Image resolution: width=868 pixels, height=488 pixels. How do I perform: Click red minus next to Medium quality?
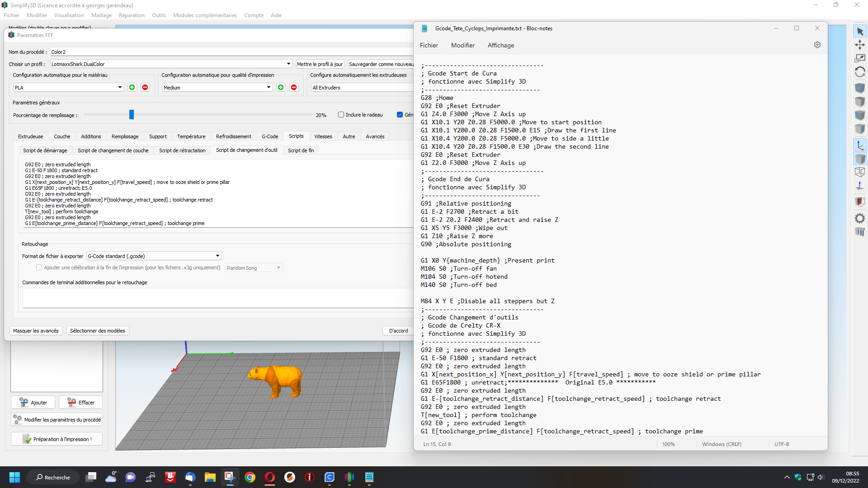(x=294, y=87)
